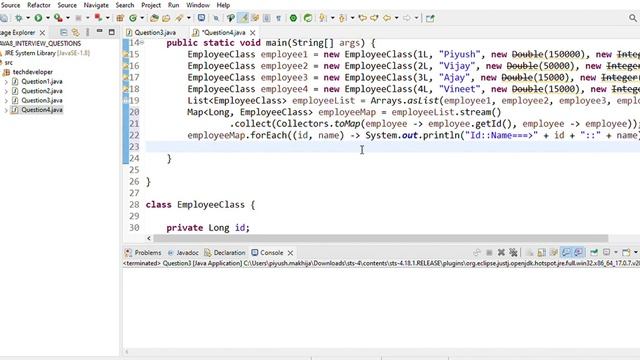Close the Console view tab
Viewport: 640px width, 360px height.
tap(290, 253)
